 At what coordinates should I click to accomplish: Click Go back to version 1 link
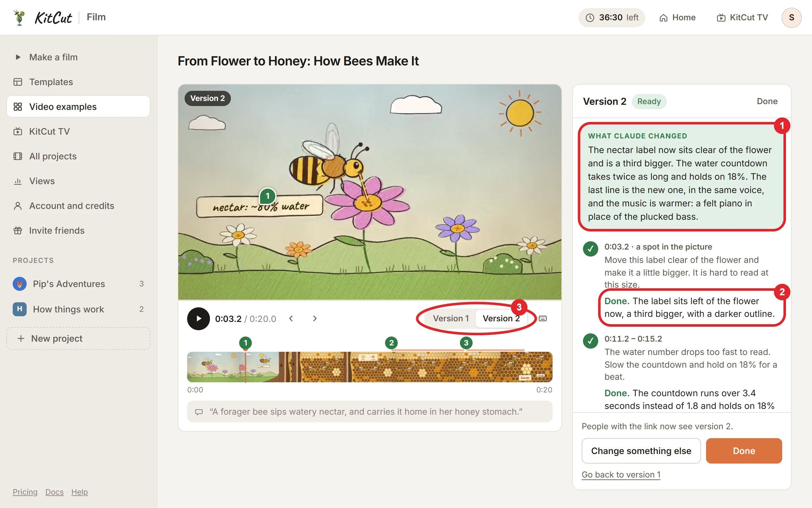tap(621, 474)
